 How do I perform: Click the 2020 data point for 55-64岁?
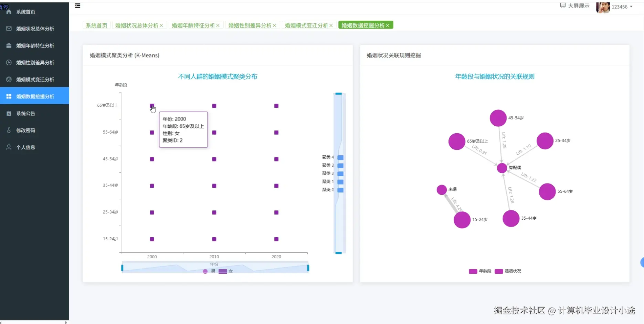[276, 133]
